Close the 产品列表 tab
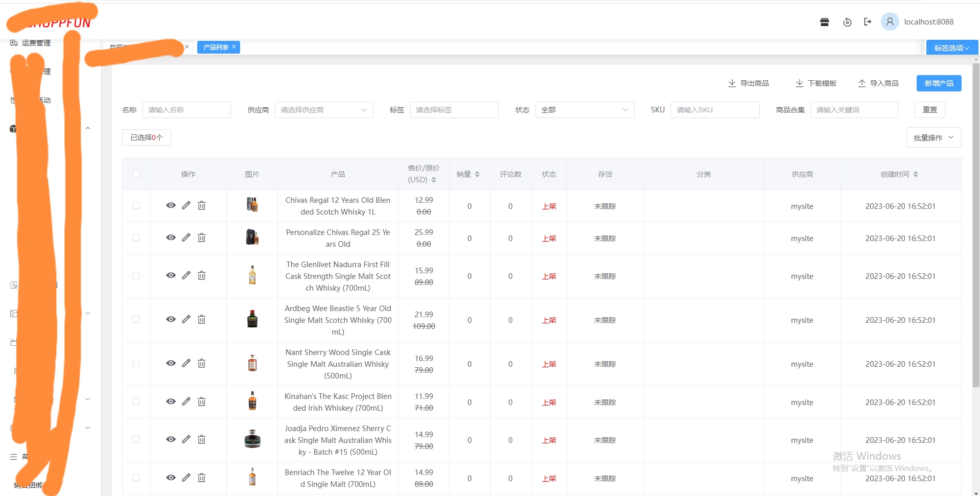The image size is (980, 496). click(x=234, y=46)
